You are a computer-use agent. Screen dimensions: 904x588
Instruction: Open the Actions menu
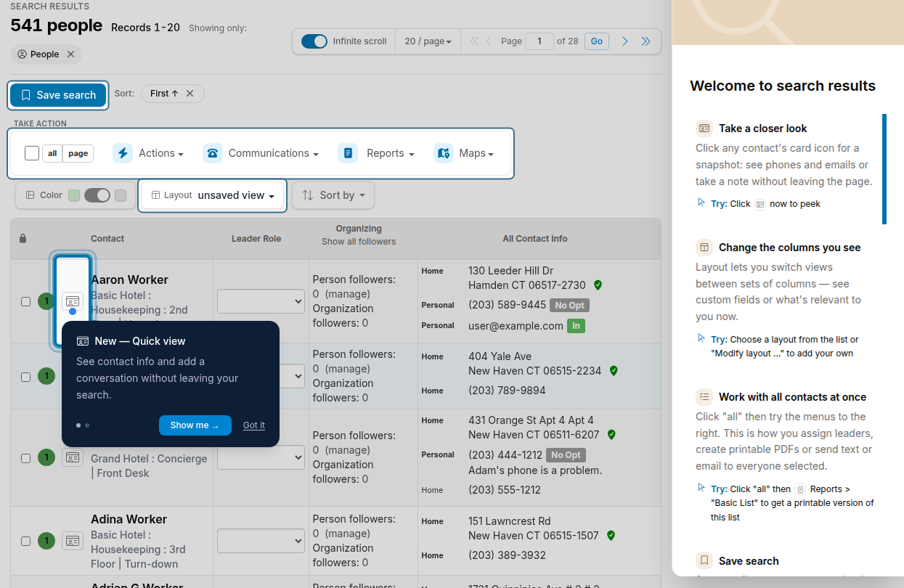point(161,153)
